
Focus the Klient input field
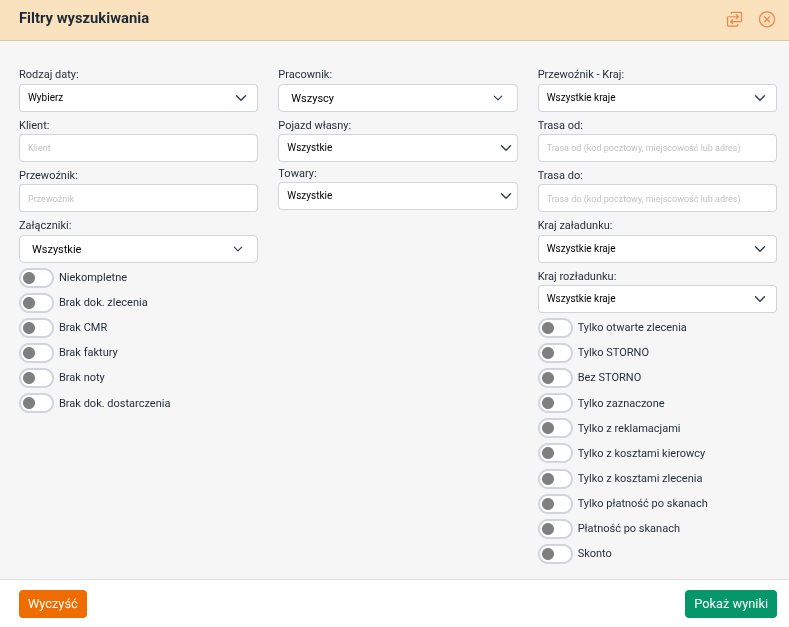[x=138, y=148]
